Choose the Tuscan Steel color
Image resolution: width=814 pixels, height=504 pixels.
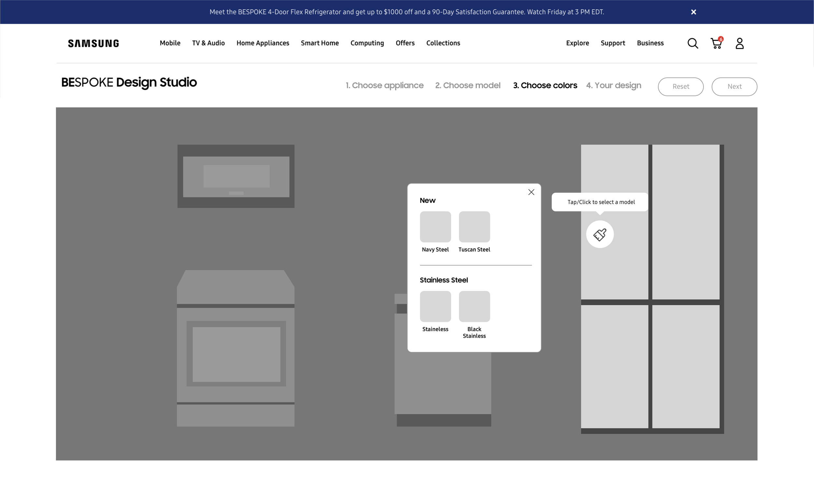(x=474, y=227)
